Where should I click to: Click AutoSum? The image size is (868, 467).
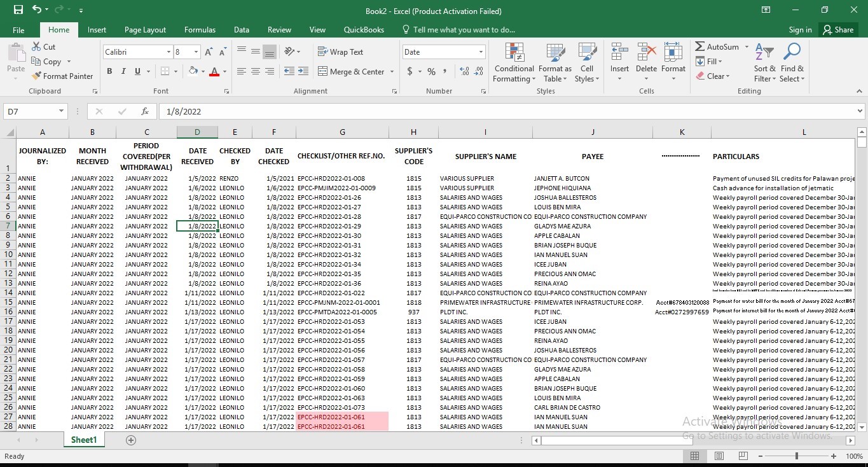(717, 47)
